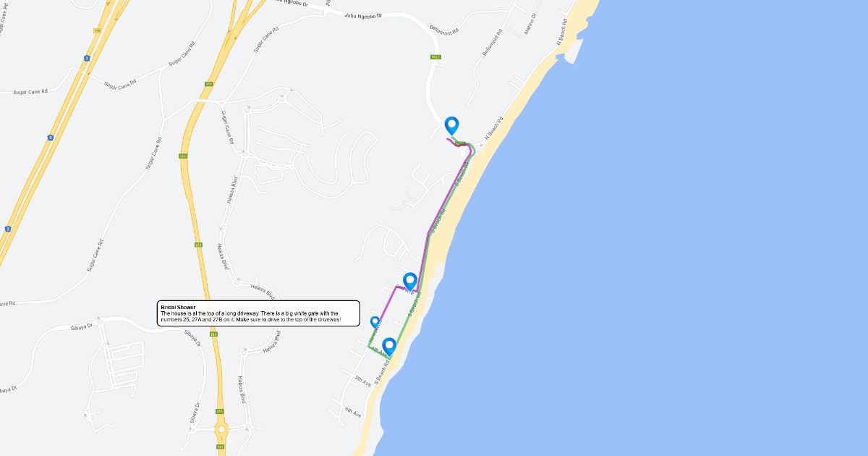Image resolution: width=868 pixels, height=456 pixels.
Task: Click the M27 road shield icon
Action: point(435,56)
